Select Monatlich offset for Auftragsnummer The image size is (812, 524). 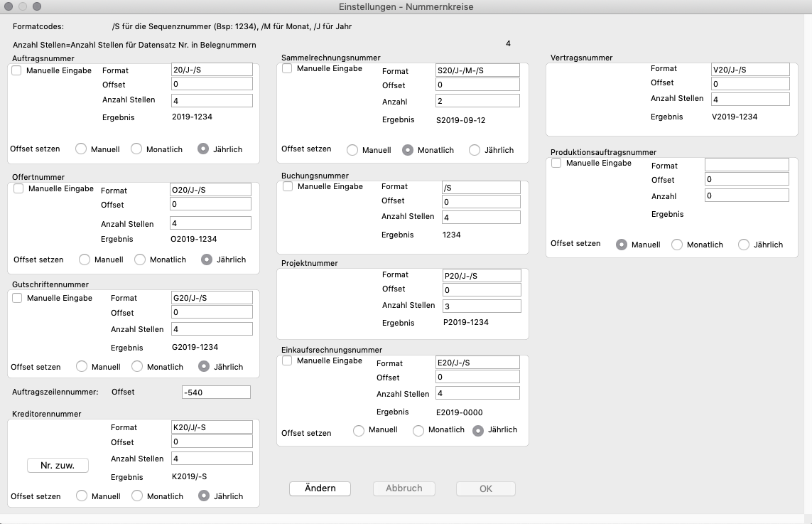coord(135,149)
